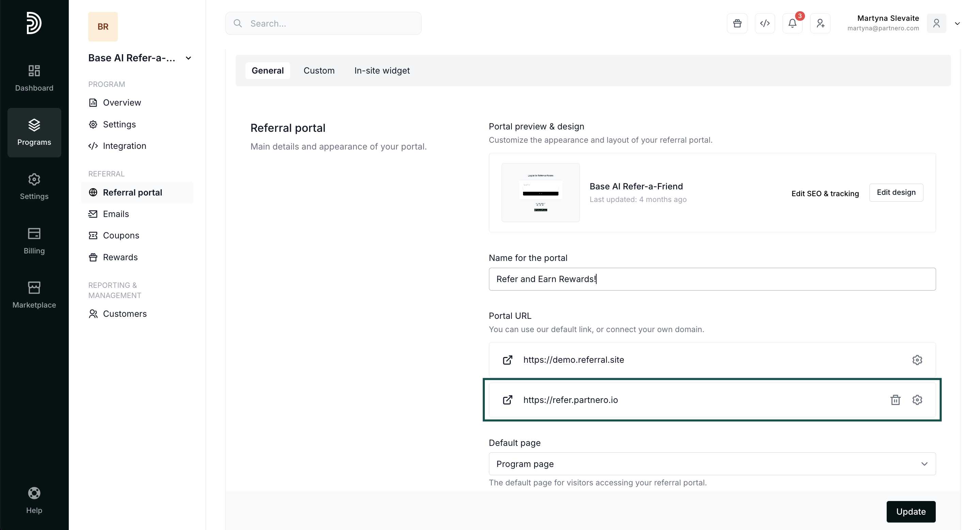Click the add user icon in the header
Image resolution: width=980 pixels, height=530 pixels.
(x=820, y=24)
